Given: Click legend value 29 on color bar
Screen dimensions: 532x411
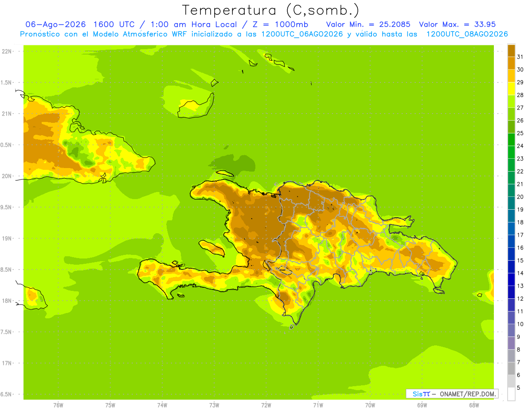Looking at the screenshot, I should (520, 82).
